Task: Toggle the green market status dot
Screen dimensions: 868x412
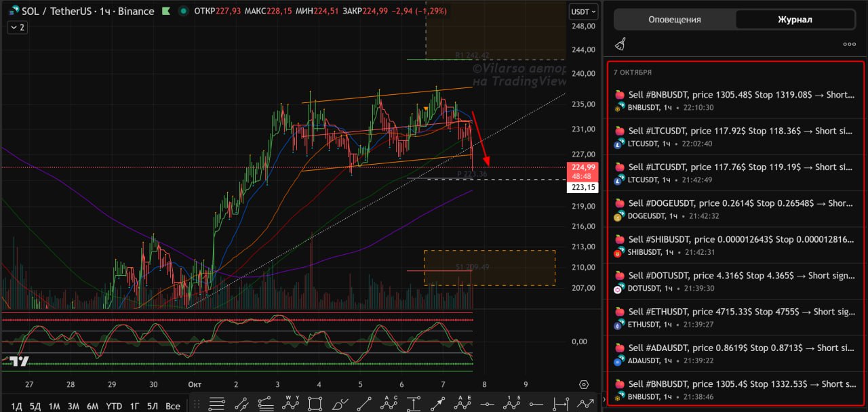Action: (x=184, y=12)
